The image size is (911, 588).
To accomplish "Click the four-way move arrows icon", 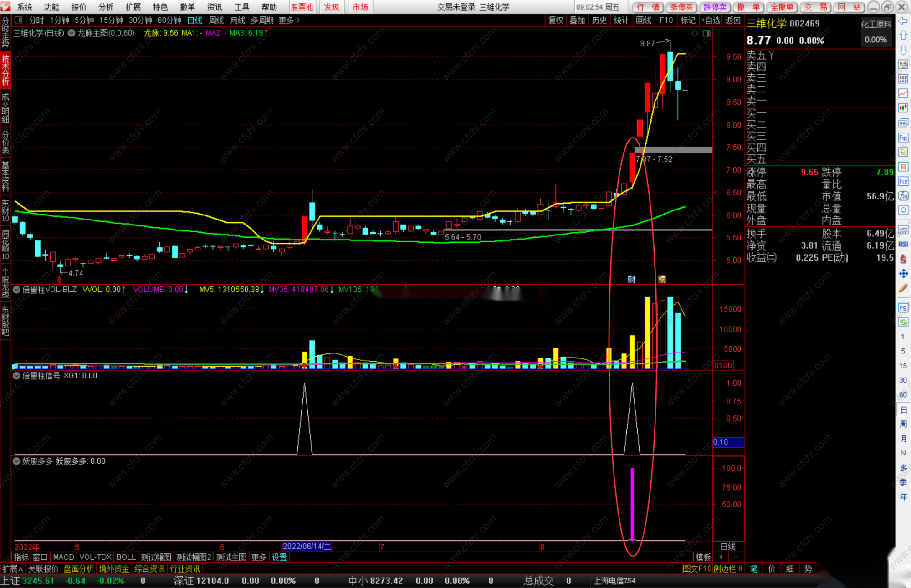I will (x=903, y=273).
